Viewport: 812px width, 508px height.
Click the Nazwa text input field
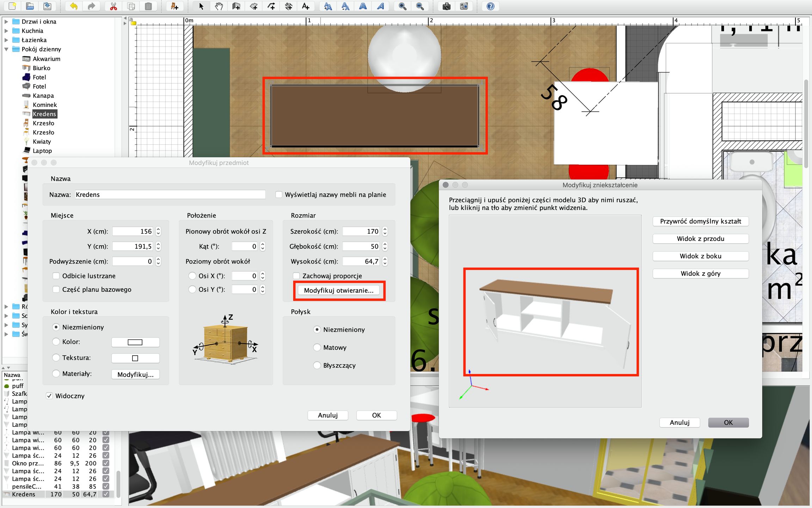(170, 195)
